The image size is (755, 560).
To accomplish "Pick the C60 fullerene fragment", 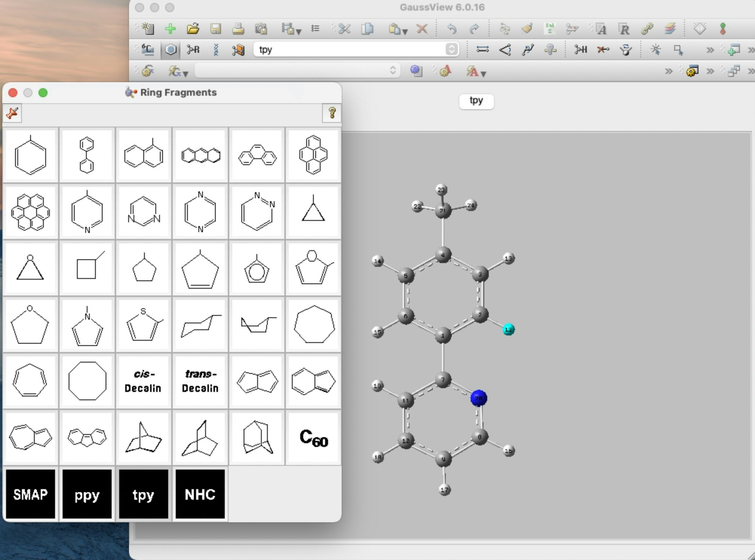I will (313, 438).
